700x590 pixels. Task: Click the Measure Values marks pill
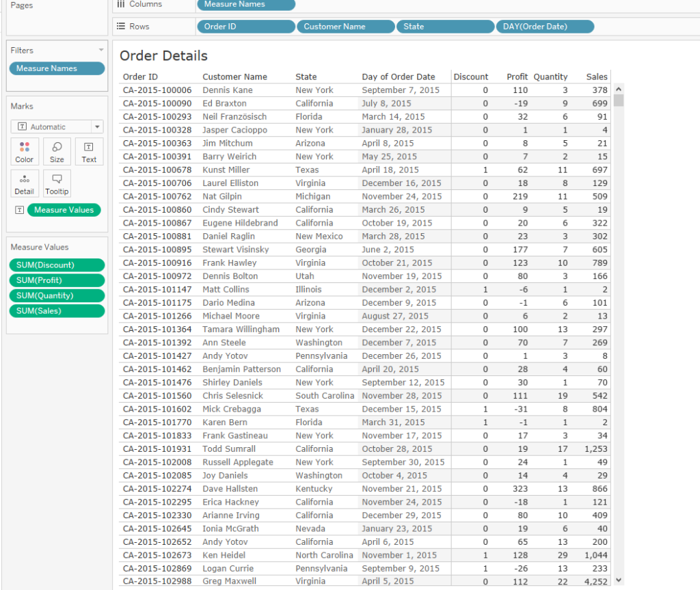point(64,210)
